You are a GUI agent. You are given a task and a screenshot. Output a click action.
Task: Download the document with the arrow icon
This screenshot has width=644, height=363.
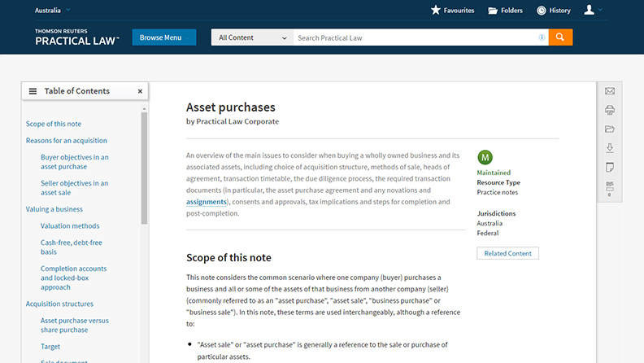610,148
